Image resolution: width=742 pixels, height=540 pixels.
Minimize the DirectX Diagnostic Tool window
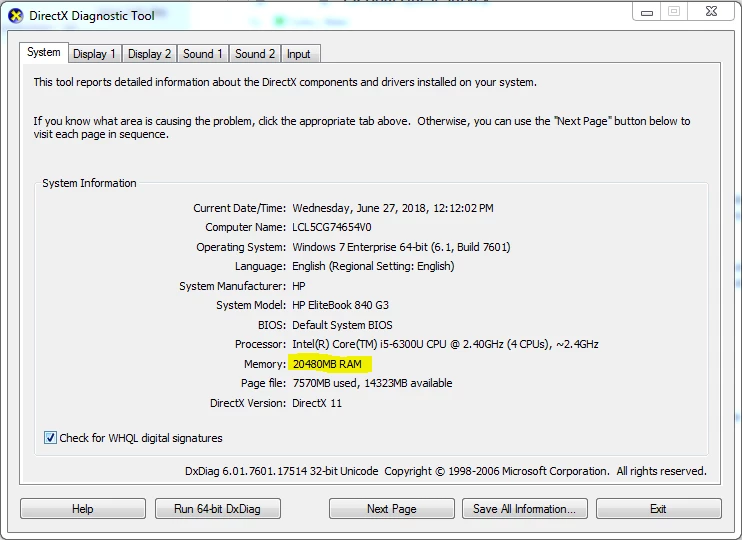[647, 12]
